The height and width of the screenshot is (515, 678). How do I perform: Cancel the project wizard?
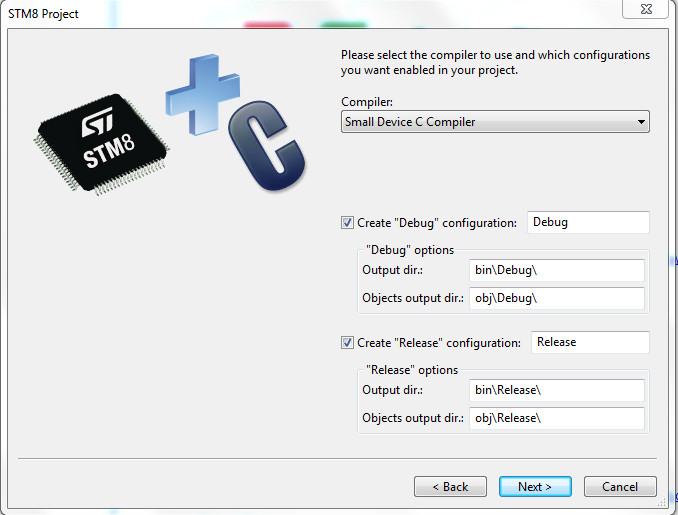620,487
